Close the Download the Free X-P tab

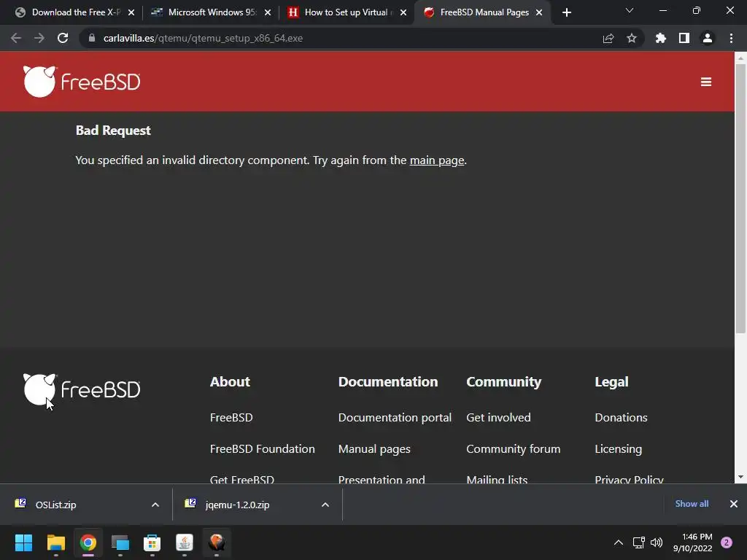tap(131, 12)
